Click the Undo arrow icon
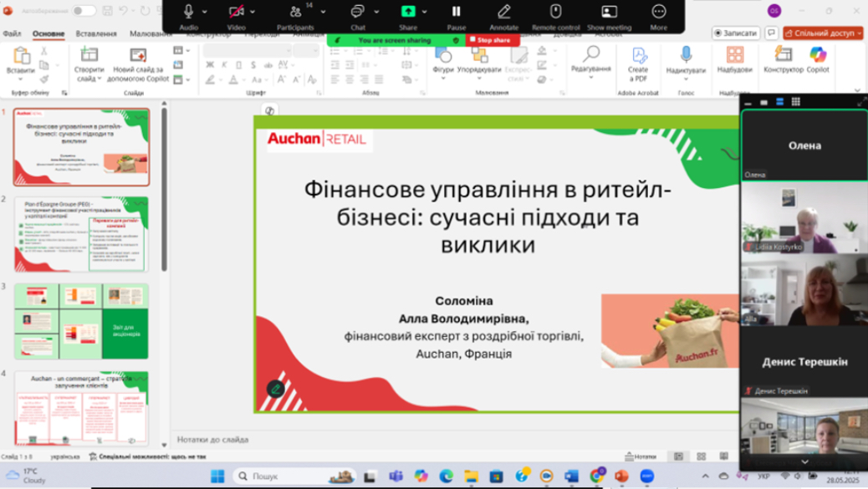 123,11
